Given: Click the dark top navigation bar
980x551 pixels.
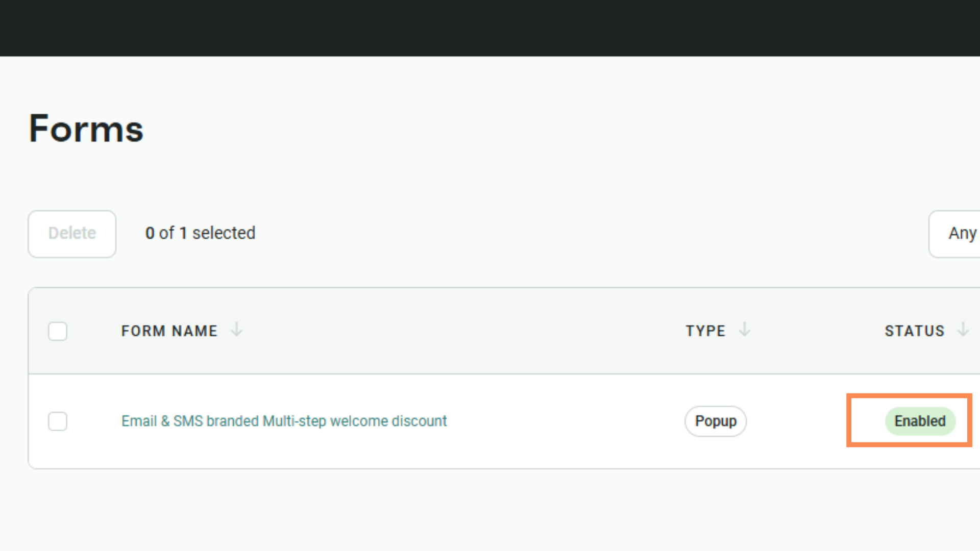Looking at the screenshot, I should (490, 28).
